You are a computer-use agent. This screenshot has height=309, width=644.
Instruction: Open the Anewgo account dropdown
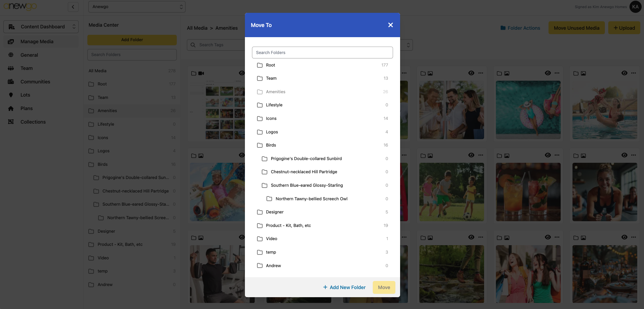[x=137, y=7]
